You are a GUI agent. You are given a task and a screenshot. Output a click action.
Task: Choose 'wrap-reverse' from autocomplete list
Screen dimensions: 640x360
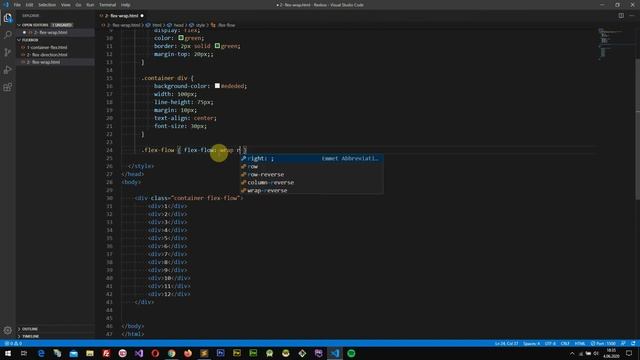pyautogui.click(x=311, y=191)
